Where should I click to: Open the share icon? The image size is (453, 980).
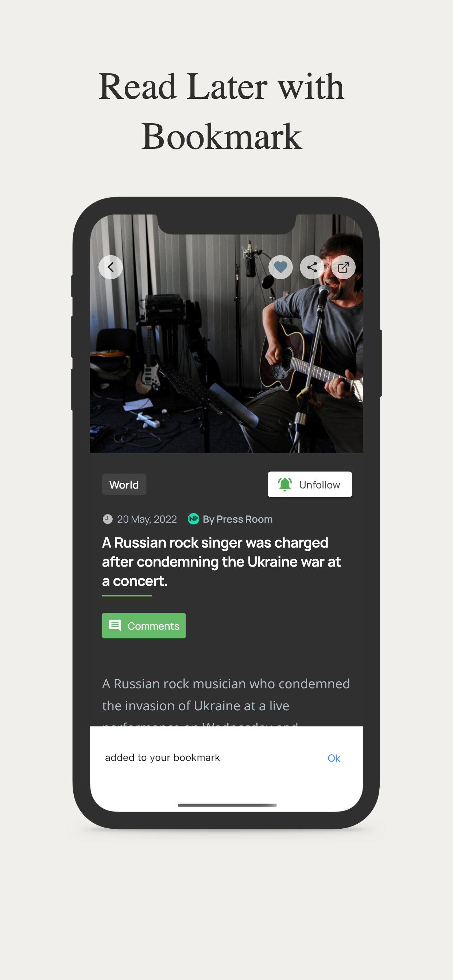[x=312, y=267]
